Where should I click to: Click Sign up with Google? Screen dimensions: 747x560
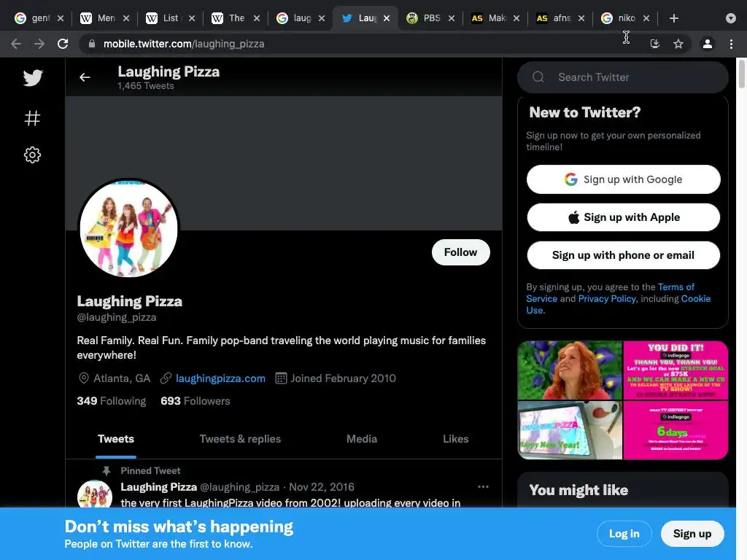(x=623, y=179)
